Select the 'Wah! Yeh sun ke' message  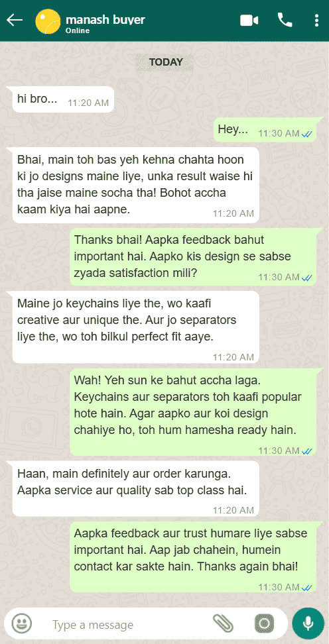pyautogui.click(x=193, y=412)
